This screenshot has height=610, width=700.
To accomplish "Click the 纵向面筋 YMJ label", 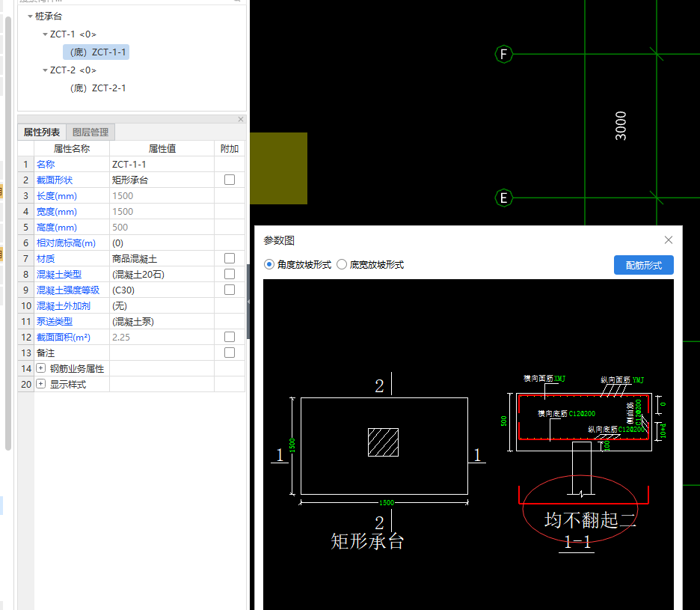I will pos(622,380).
